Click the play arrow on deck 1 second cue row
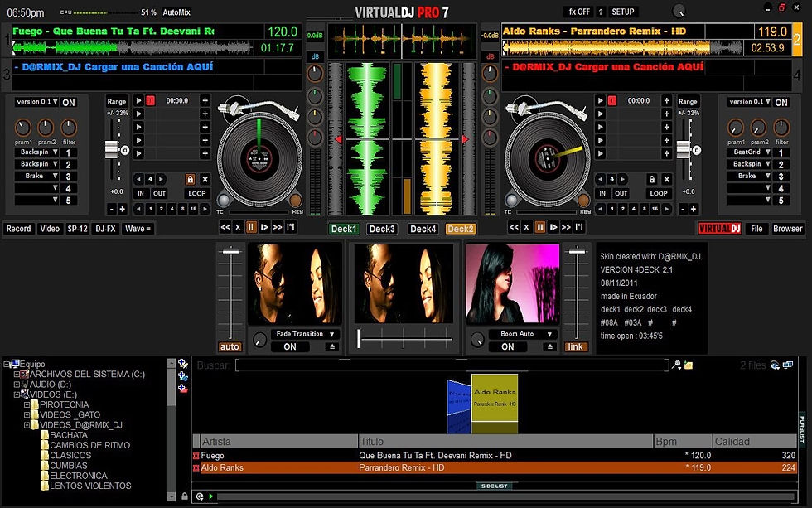Screen dimensions: 812x508 click(x=138, y=114)
